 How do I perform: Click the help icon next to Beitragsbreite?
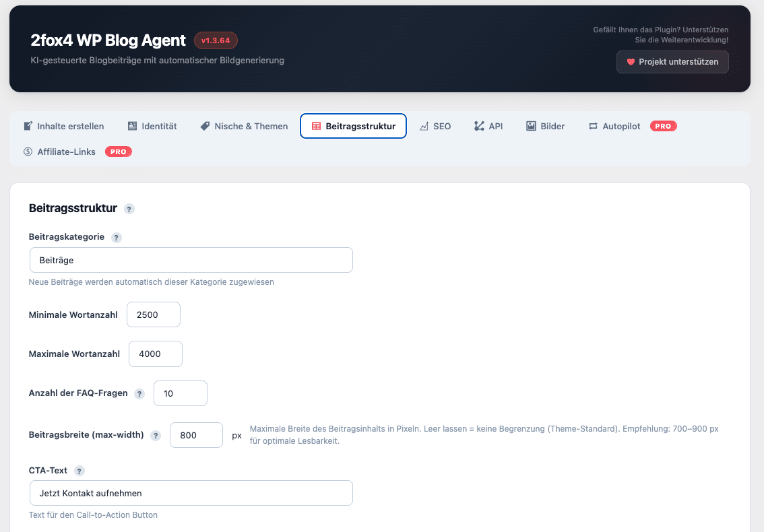click(156, 435)
